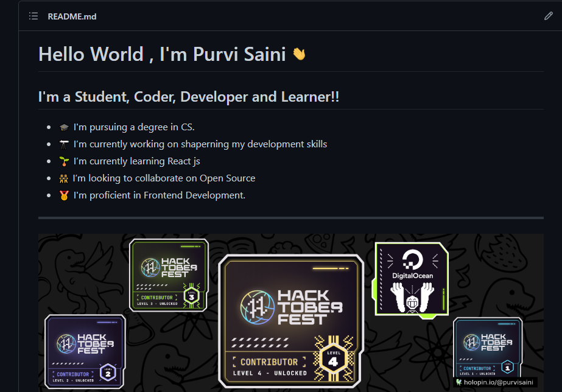Open the Hacktoberfest Level 1 contributor badge
Image resolution: width=562 pixels, height=392 pixels.
tap(488, 347)
